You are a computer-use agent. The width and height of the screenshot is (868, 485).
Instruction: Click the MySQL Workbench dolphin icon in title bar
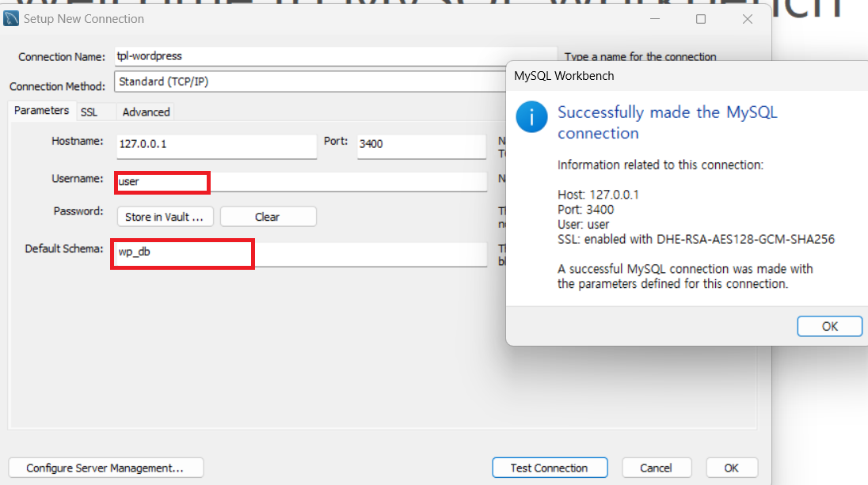(x=11, y=18)
